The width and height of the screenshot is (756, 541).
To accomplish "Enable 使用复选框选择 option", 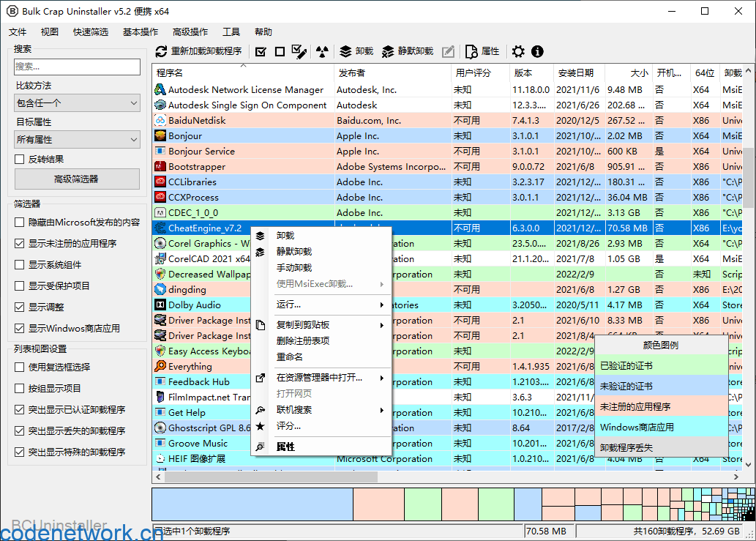I will [x=20, y=367].
